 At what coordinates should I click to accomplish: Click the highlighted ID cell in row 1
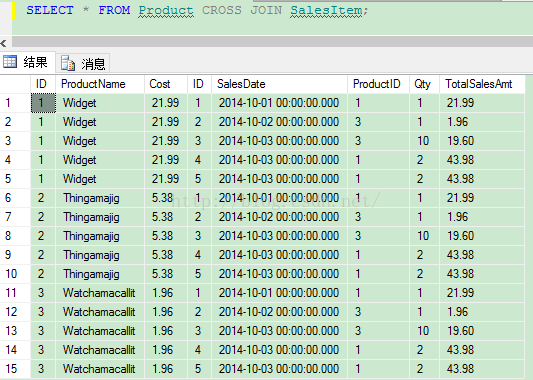point(43,103)
